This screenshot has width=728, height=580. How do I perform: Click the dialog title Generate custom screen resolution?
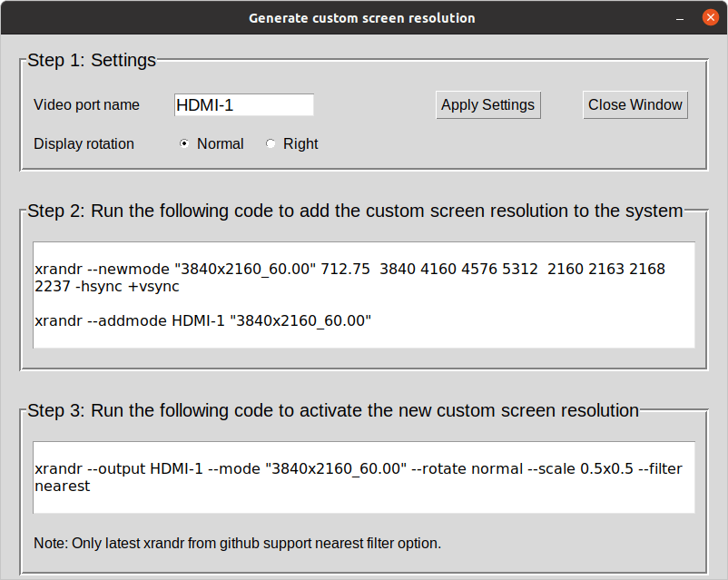click(362, 17)
